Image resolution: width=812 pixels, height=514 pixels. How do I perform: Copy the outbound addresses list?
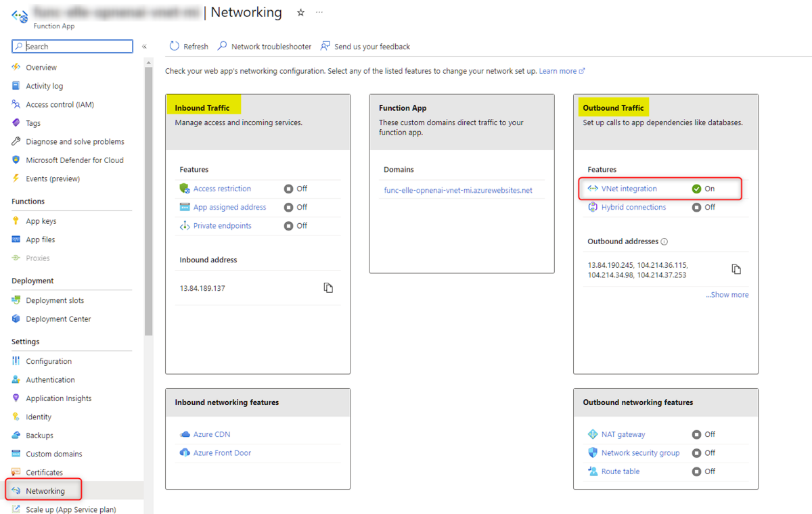pyautogui.click(x=736, y=269)
